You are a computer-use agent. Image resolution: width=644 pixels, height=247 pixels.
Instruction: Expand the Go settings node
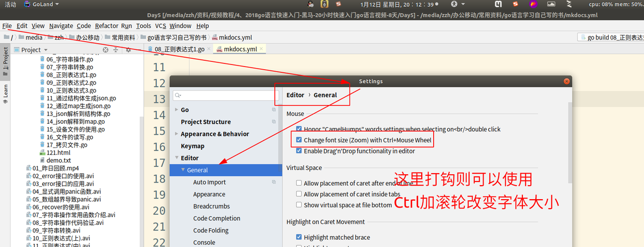point(177,110)
